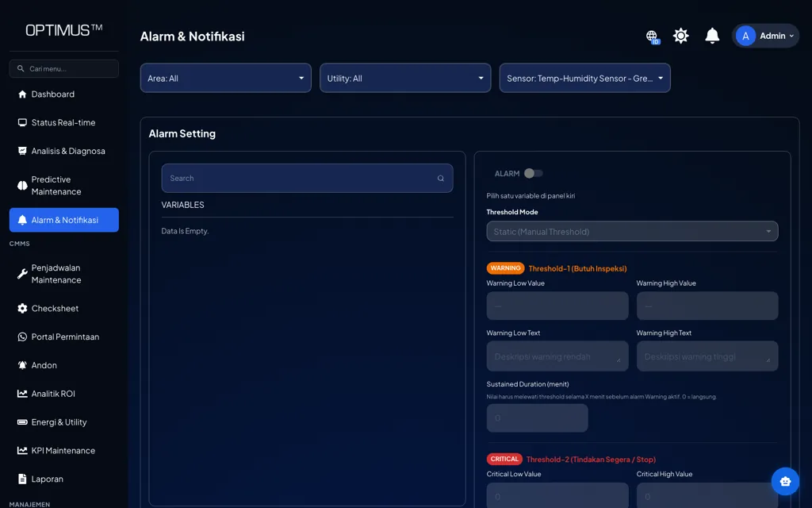
Task: Open the Utility: All dropdown
Action: click(x=405, y=79)
